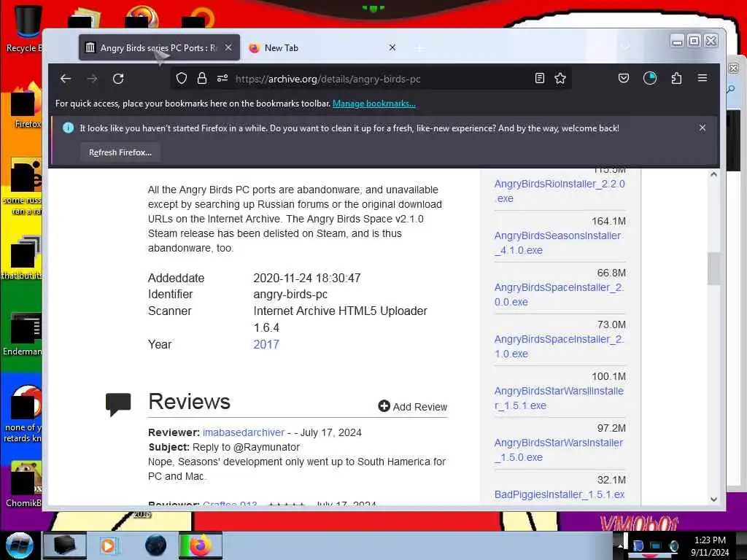The image size is (747, 560).
Task: Reload the page with the refresh icon
Action: coord(118,79)
